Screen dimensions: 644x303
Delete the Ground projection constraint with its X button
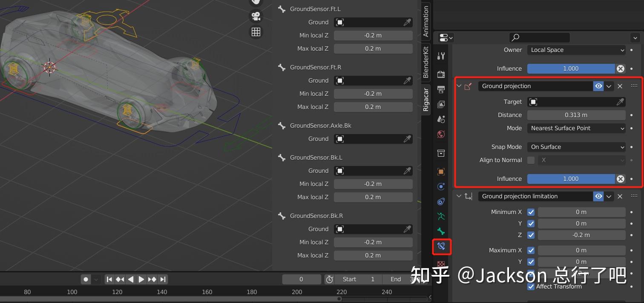pyautogui.click(x=620, y=86)
